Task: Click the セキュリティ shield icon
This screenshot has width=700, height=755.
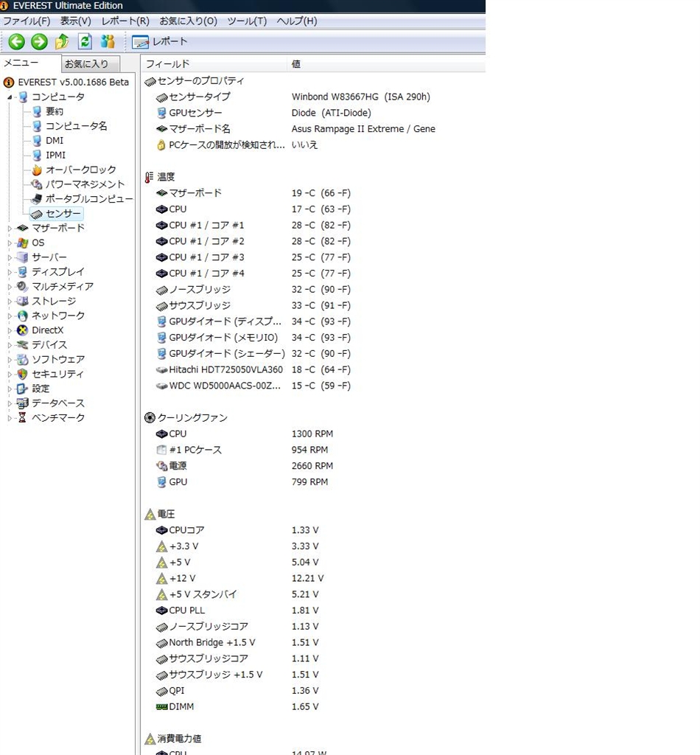Action: (x=22, y=374)
